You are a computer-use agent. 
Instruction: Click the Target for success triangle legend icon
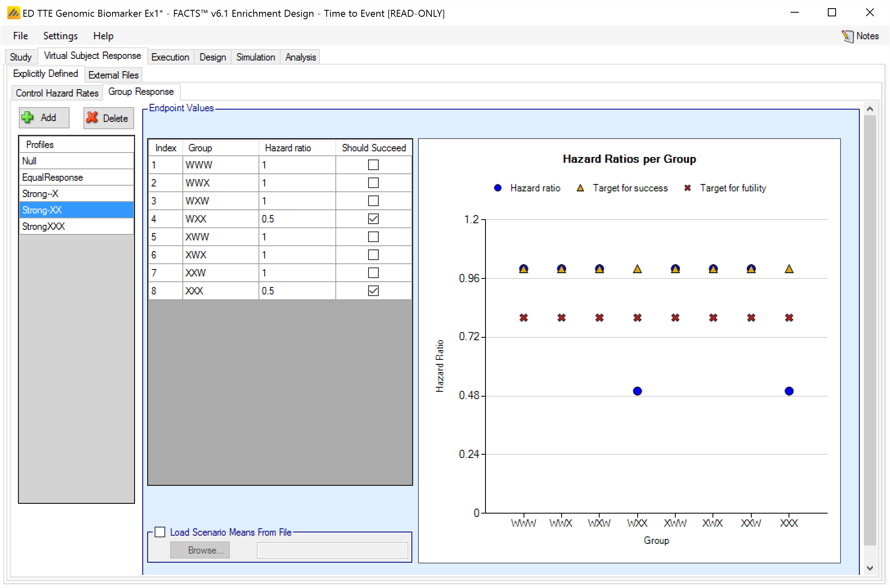click(580, 188)
